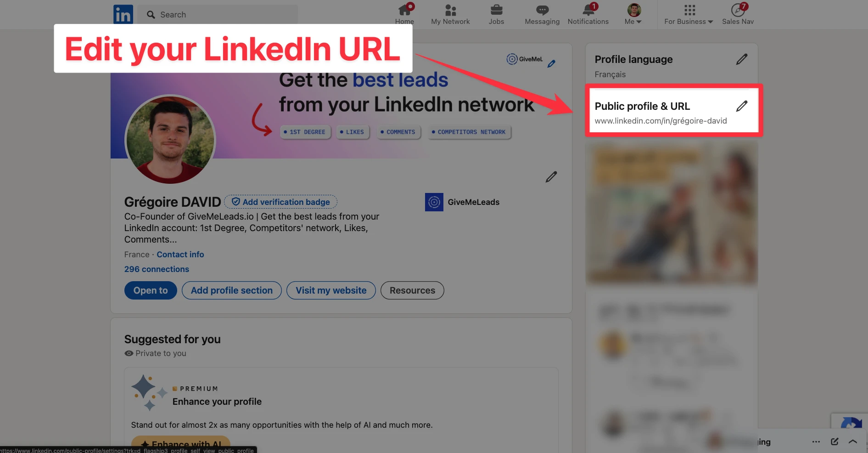Click the Grégoire DAVID name heading
Screen dimensions: 868x453
pos(173,202)
